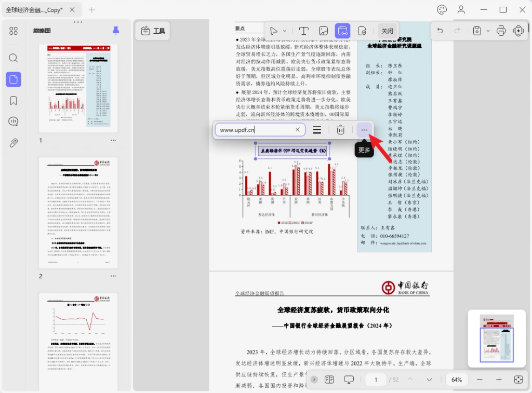Open more options for page 1 thumbnail

coord(113,140)
